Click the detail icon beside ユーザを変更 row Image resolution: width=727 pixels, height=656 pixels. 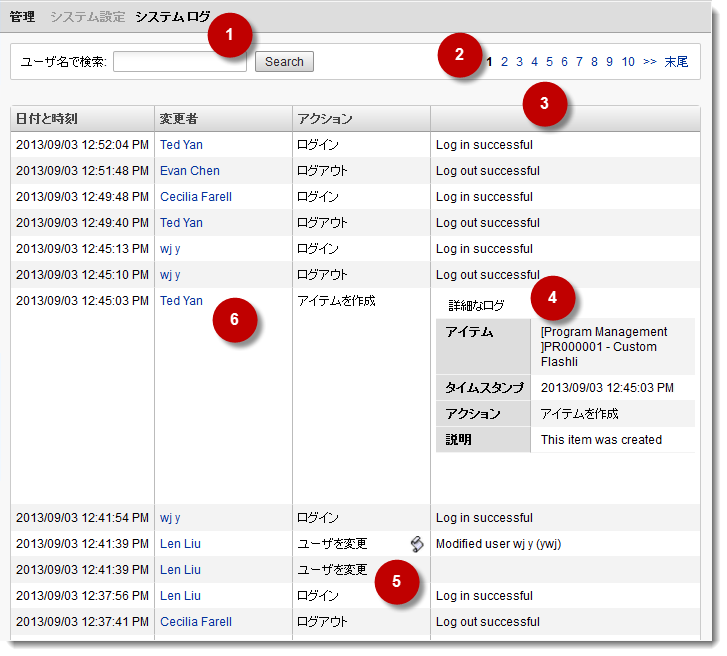click(x=417, y=544)
